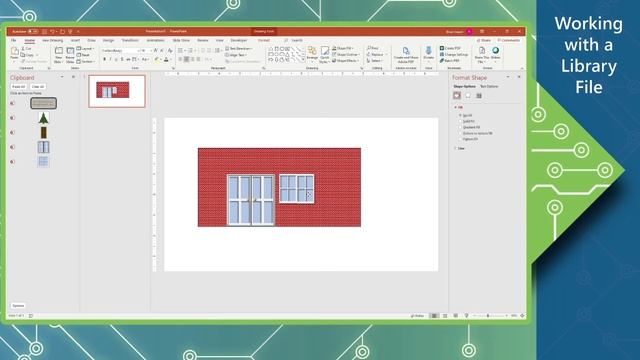Screen dimensions: 640x360
Task: Close the Clipboard pane
Action: [x=73, y=77]
